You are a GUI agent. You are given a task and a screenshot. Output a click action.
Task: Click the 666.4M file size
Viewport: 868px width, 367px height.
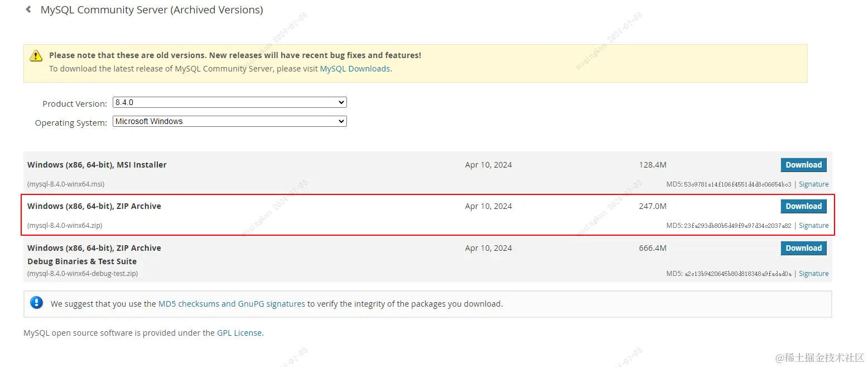coord(653,248)
